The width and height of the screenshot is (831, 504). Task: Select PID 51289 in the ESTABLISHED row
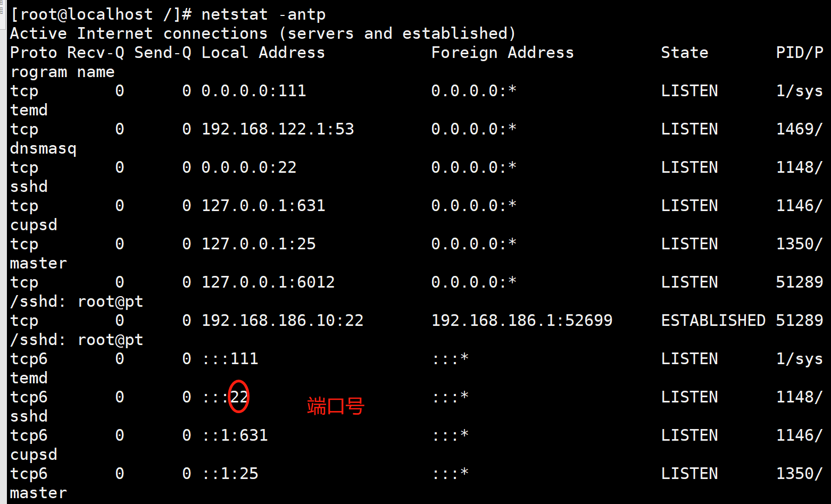(800, 321)
